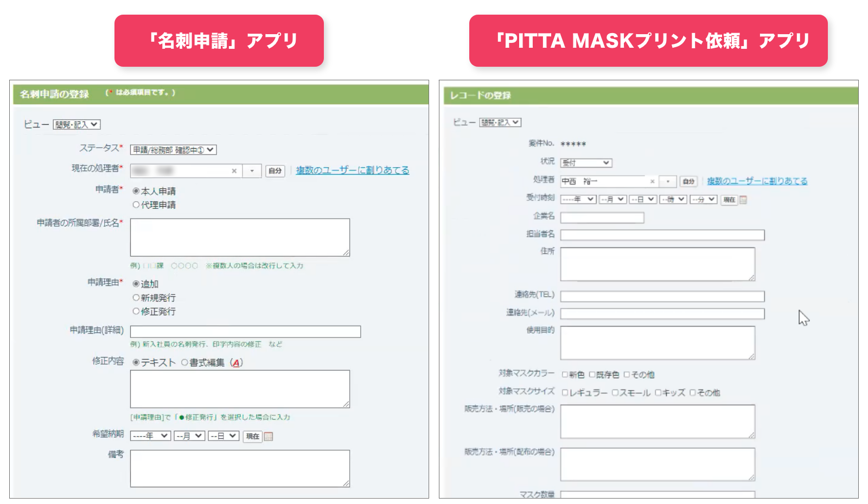Click 自分 button beside 現在の処理者
This screenshot has width=868, height=504.
click(275, 171)
